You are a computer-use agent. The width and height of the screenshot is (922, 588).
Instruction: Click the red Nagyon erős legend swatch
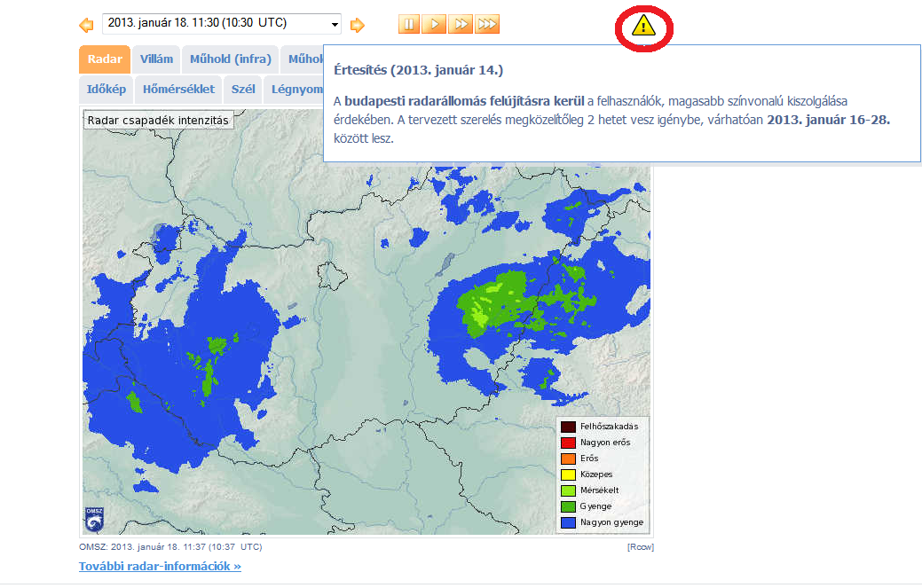pyautogui.click(x=567, y=443)
